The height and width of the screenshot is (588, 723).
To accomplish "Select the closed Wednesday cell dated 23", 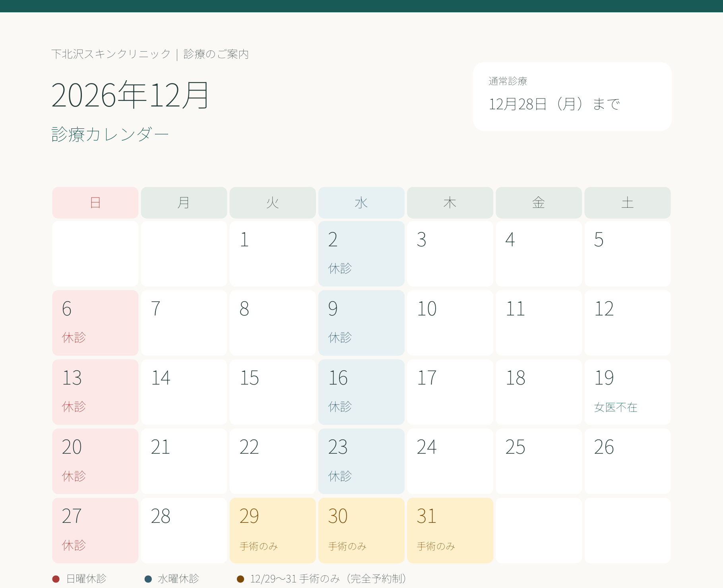I will tap(361, 461).
